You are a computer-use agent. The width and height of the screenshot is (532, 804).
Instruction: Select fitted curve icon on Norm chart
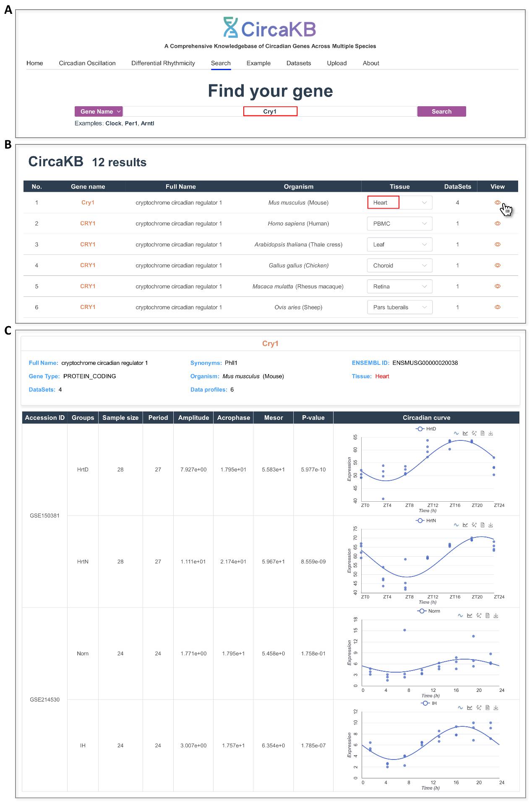460,616
